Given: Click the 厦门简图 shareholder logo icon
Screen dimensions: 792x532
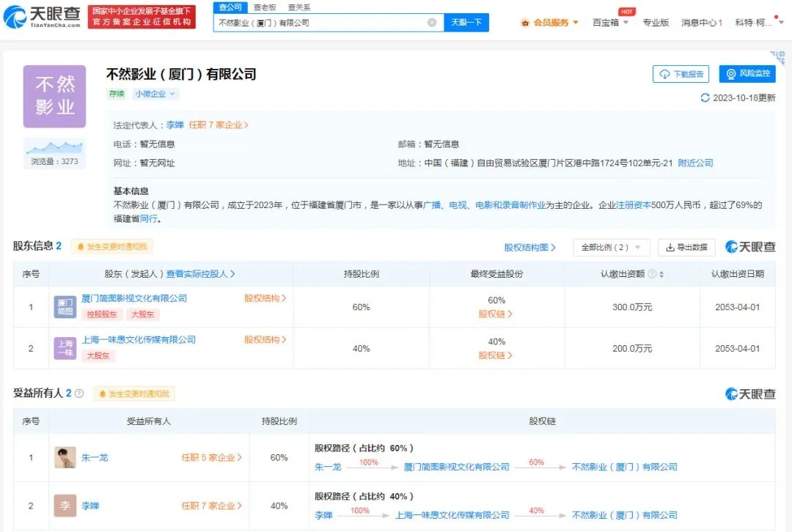Looking at the screenshot, I should point(65,307).
